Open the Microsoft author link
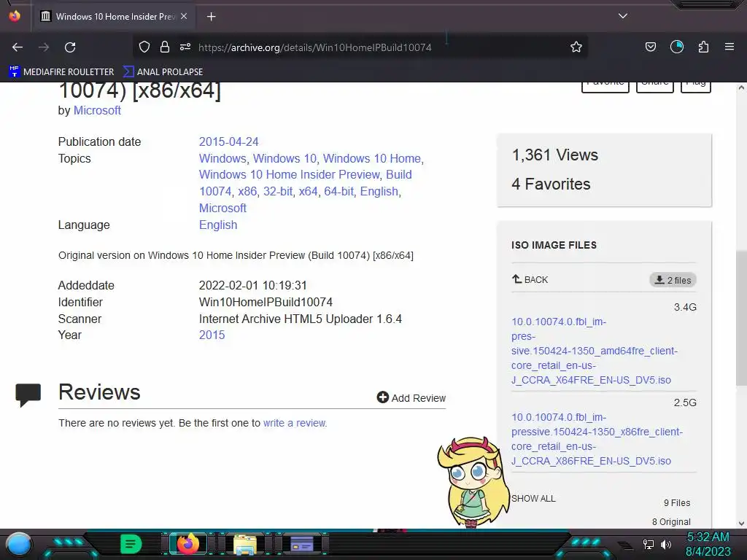Viewport: 747px width, 560px height. [97, 110]
